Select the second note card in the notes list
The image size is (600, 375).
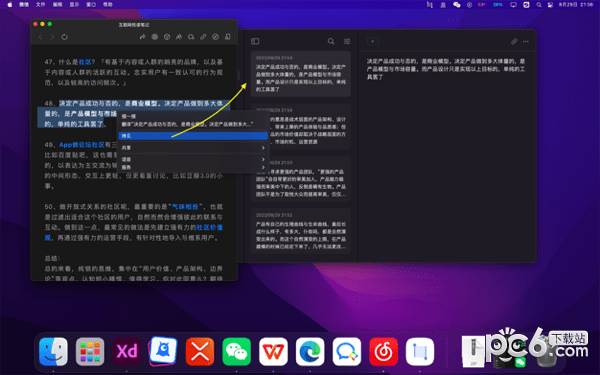301,126
